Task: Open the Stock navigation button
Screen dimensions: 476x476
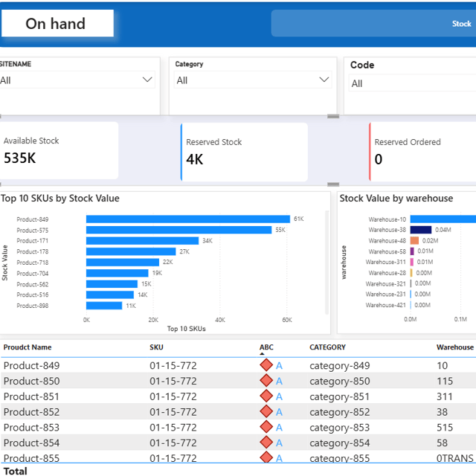Action: [373, 23]
